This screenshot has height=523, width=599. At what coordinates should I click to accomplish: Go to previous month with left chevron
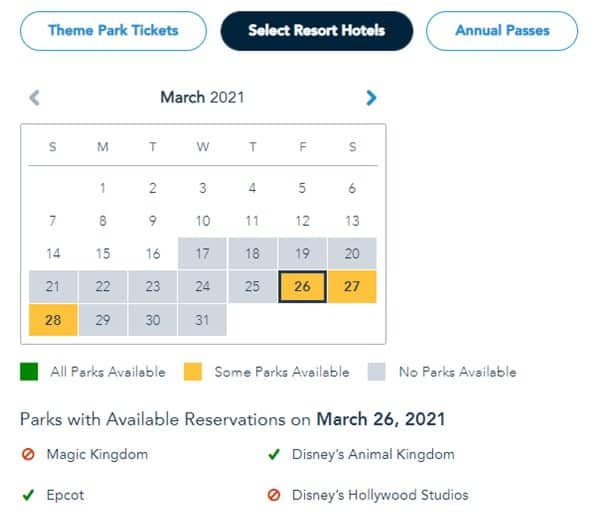(x=34, y=98)
